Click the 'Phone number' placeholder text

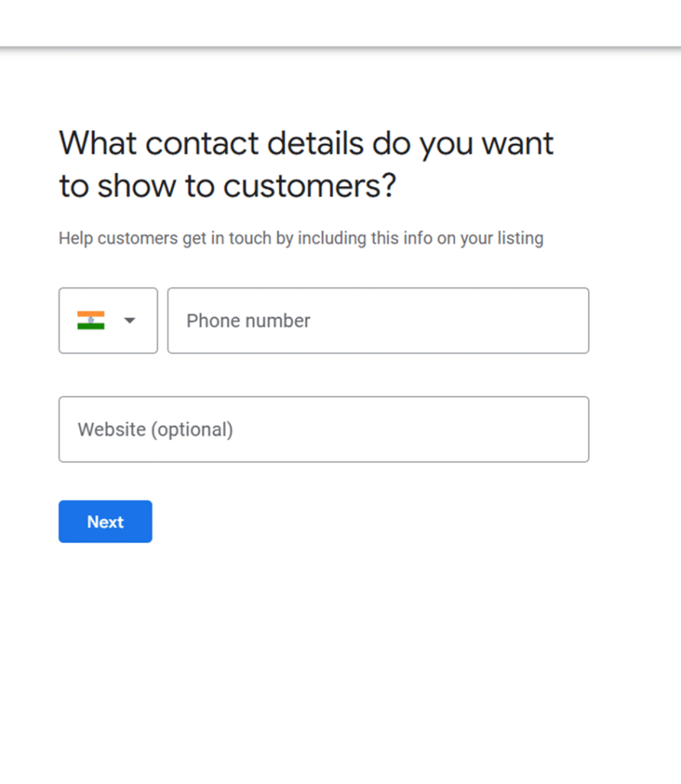coord(248,320)
